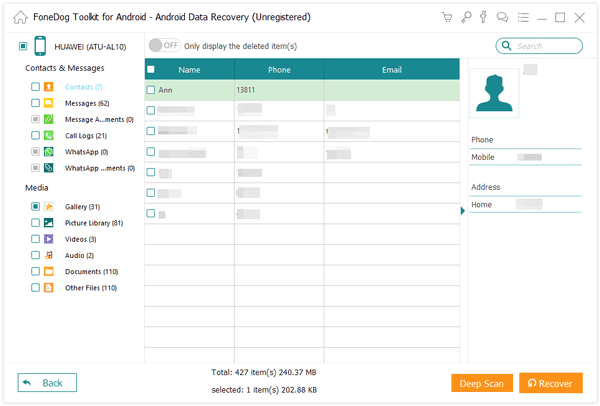Screen dimensions: 600x406
Task: Click the search magnifier icon
Action: pyautogui.click(x=506, y=46)
